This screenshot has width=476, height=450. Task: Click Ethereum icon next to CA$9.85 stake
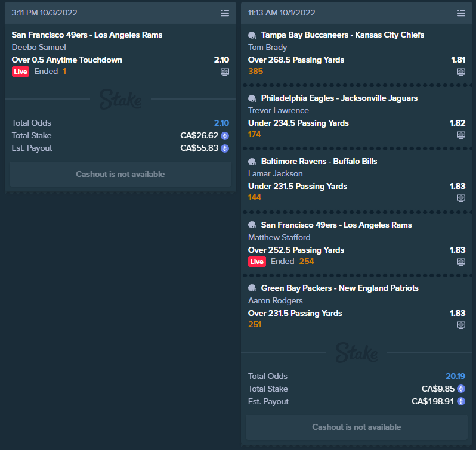(x=461, y=389)
